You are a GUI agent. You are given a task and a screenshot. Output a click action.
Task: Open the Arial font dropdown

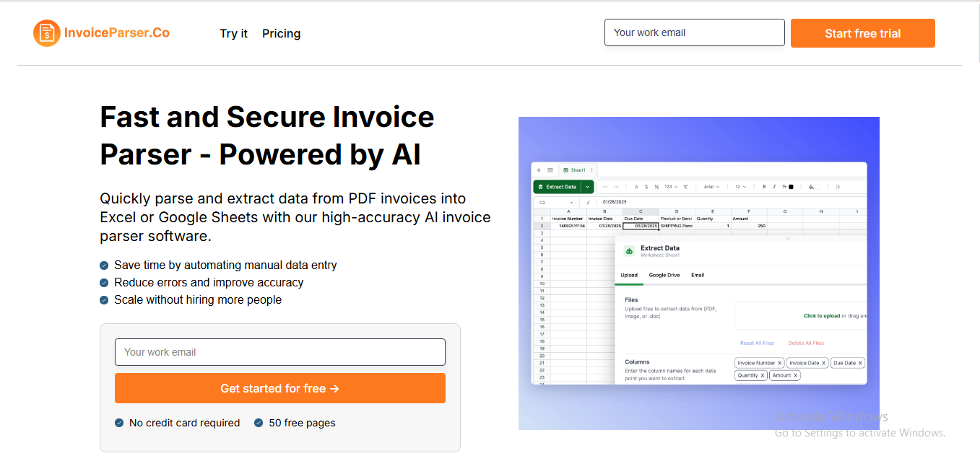tap(712, 187)
